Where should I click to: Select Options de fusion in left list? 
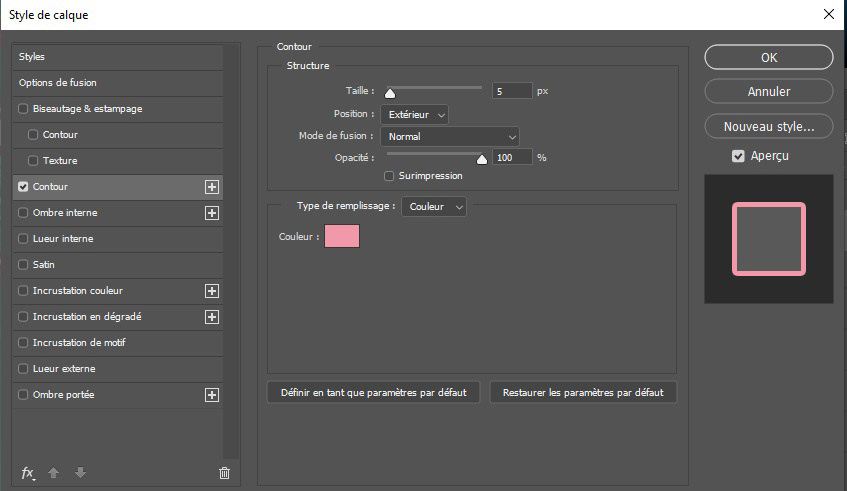(x=117, y=83)
